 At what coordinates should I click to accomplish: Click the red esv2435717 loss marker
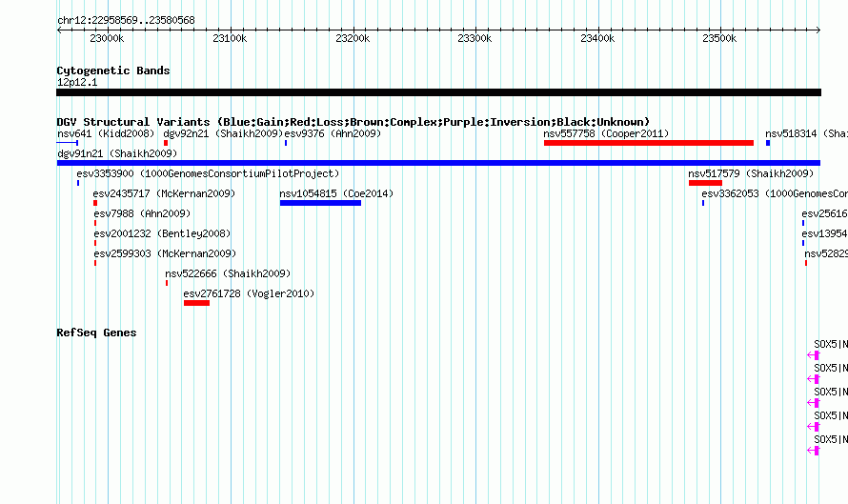[95, 203]
